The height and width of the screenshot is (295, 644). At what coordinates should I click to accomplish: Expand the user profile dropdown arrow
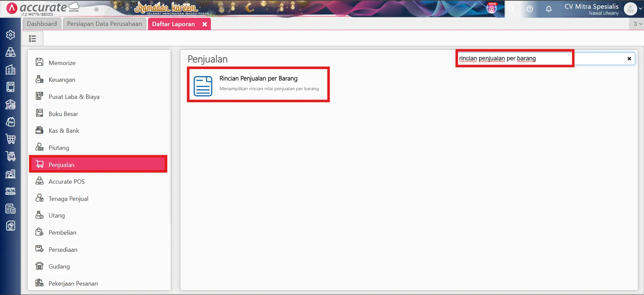[x=640, y=9]
